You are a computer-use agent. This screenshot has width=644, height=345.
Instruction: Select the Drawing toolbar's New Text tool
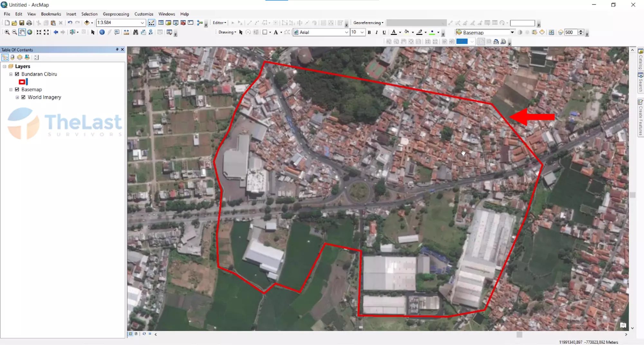[275, 33]
